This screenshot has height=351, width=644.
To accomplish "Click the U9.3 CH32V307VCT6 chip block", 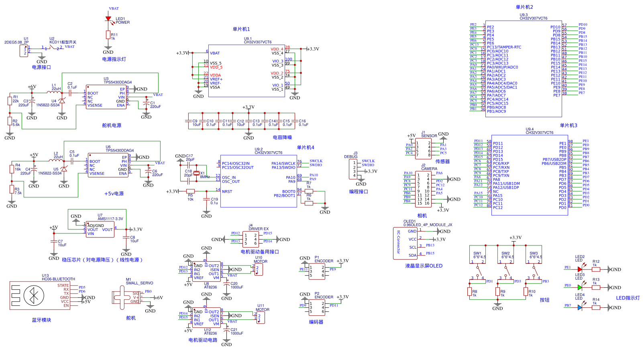I will tap(524, 69).
